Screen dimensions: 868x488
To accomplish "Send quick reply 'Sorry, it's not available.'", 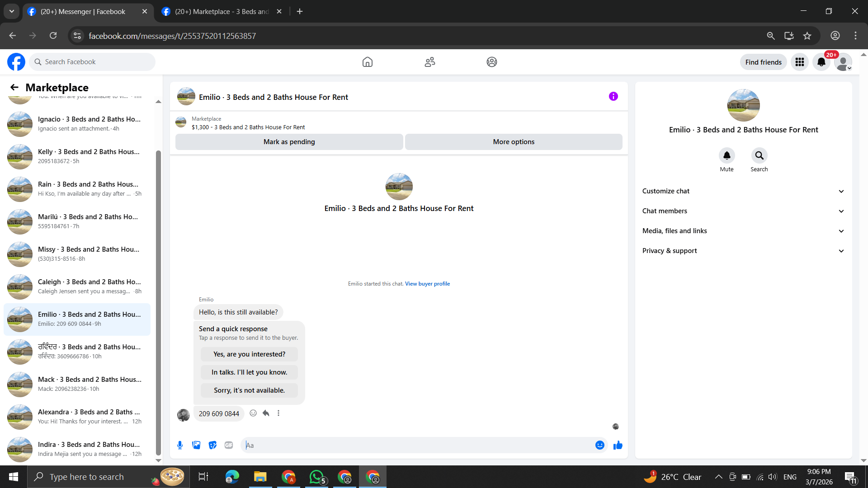I will [250, 390].
